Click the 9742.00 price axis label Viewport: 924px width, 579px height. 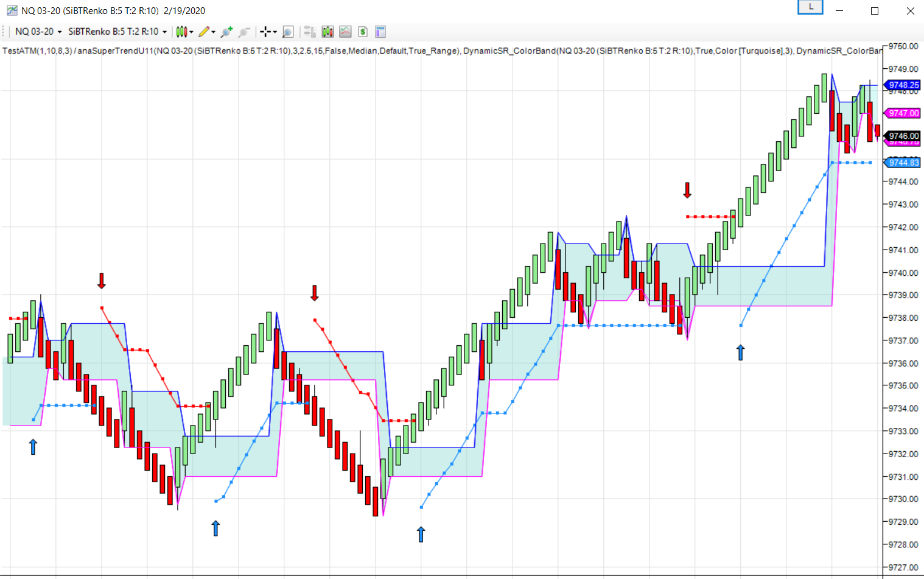(x=903, y=227)
